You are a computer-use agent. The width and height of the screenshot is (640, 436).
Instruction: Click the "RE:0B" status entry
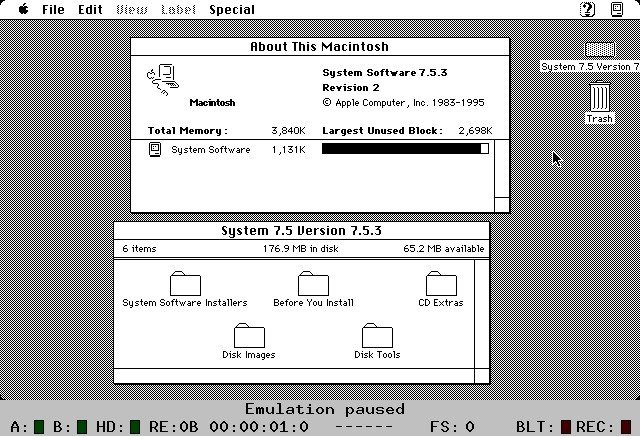173,427
